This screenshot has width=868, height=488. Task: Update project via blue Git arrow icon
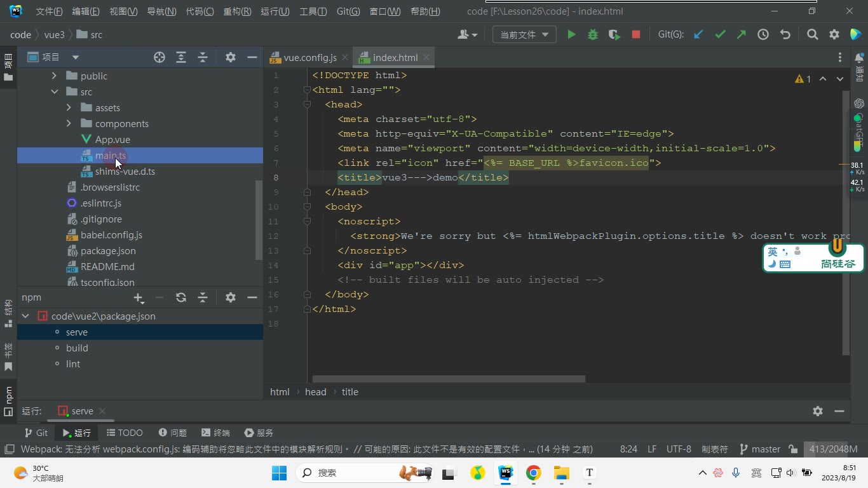pyautogui.click(x=698, y=35)
